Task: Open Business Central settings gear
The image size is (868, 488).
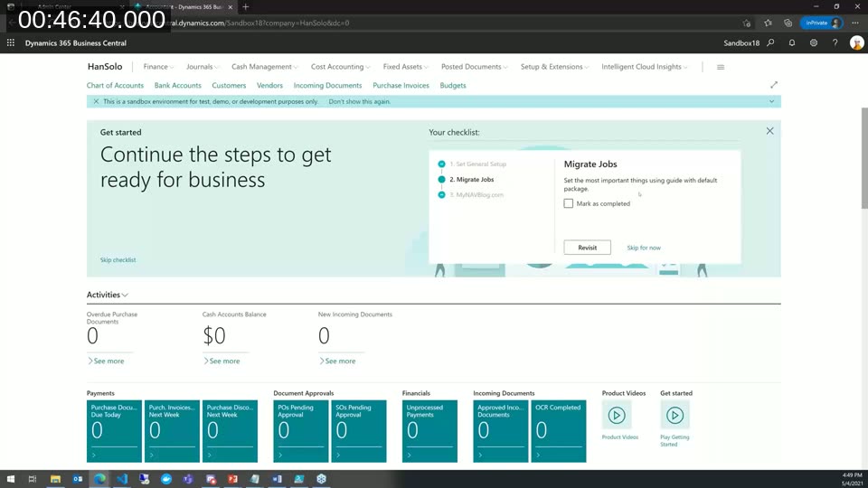Action: pos(814,42)
